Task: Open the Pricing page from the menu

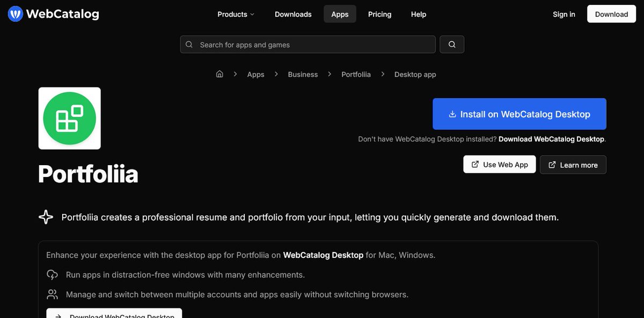Action: pyautogui.click(x=379, y=14)
